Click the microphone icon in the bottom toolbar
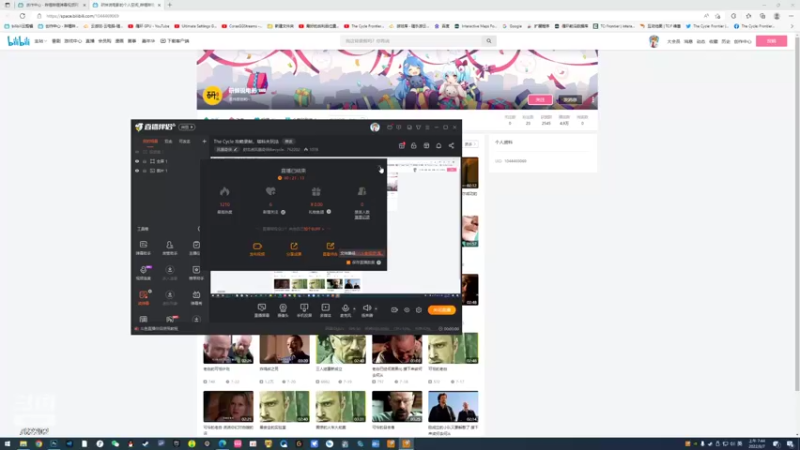This screenshot has width=800, height=450. [345, 310]
